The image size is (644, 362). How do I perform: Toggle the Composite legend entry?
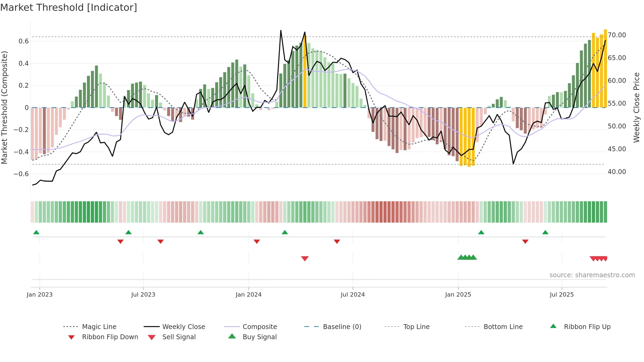pos(250,327)
